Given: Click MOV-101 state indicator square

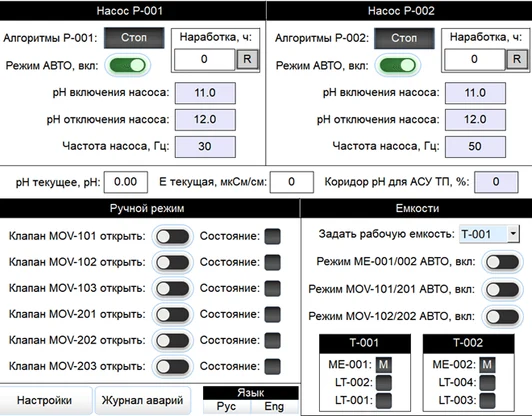Looking at the screenshot, I should pyautogui.click(x=273, y=236).
